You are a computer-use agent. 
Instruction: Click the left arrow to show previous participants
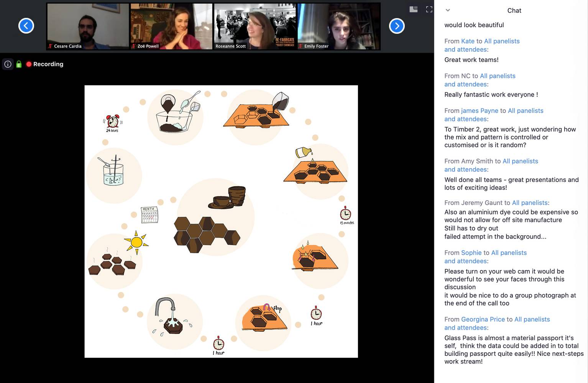26,26
